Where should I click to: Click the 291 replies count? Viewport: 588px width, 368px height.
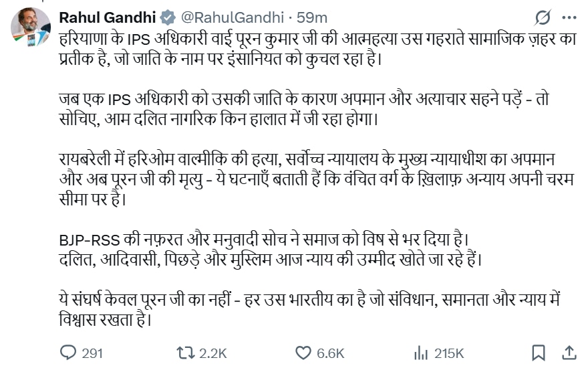(x=92, y=353)
